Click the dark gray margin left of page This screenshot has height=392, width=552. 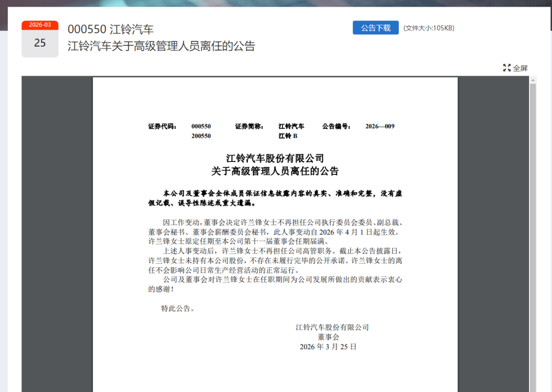pos(57,230)
